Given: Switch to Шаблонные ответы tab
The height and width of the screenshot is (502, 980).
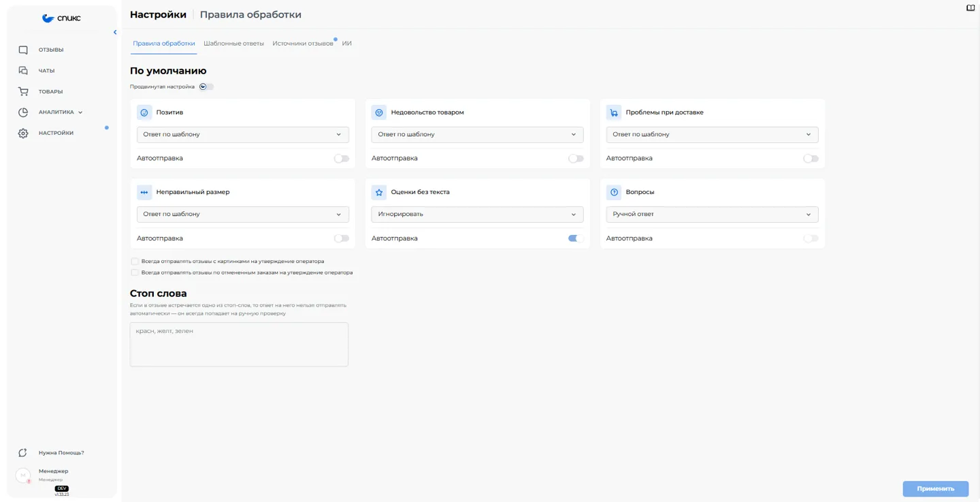Looking at the screenshot, I should click(233, 44).
